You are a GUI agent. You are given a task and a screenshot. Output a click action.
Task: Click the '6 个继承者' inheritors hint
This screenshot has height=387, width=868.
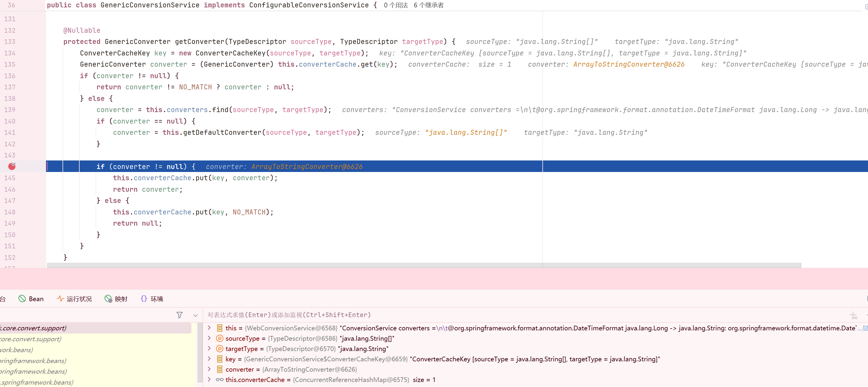click(428, 5)
